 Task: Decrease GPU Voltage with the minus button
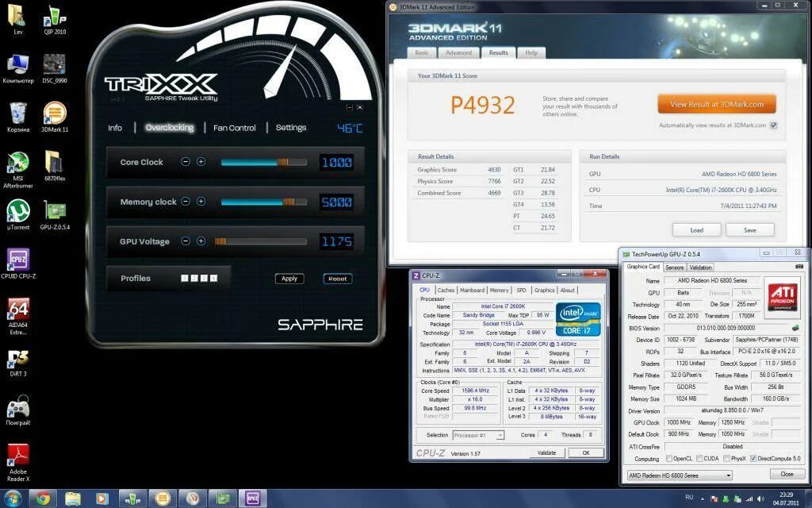(x=186, y=241)
